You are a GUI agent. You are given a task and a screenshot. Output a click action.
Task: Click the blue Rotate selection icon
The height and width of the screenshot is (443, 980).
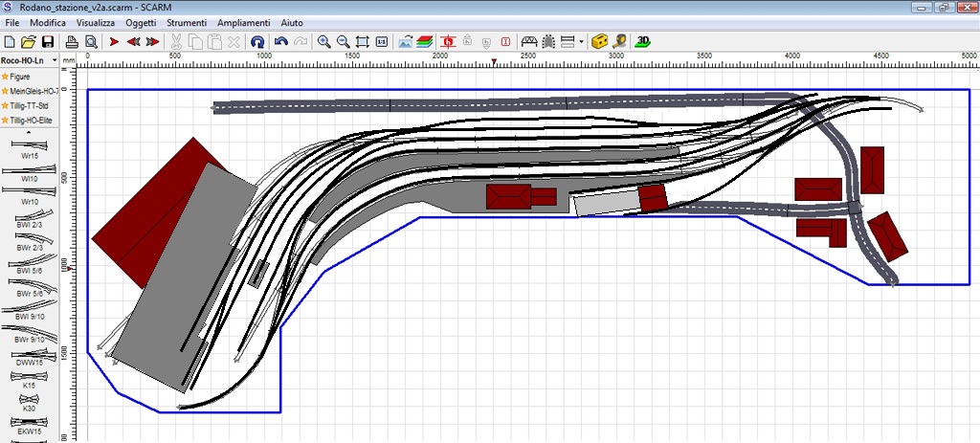257,42
